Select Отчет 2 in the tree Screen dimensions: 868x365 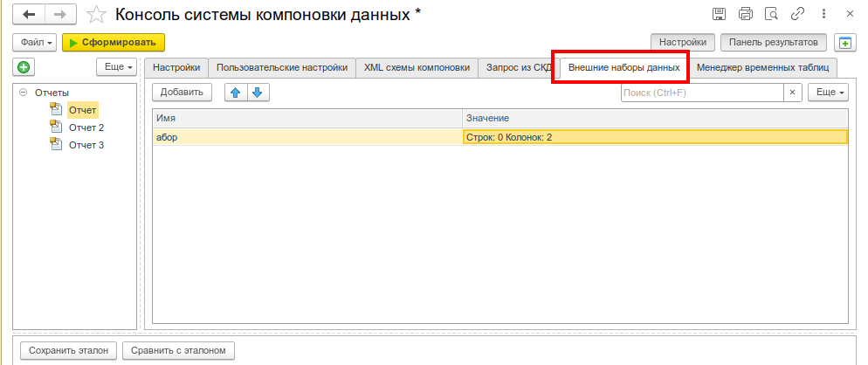click(x=86, y=127)
